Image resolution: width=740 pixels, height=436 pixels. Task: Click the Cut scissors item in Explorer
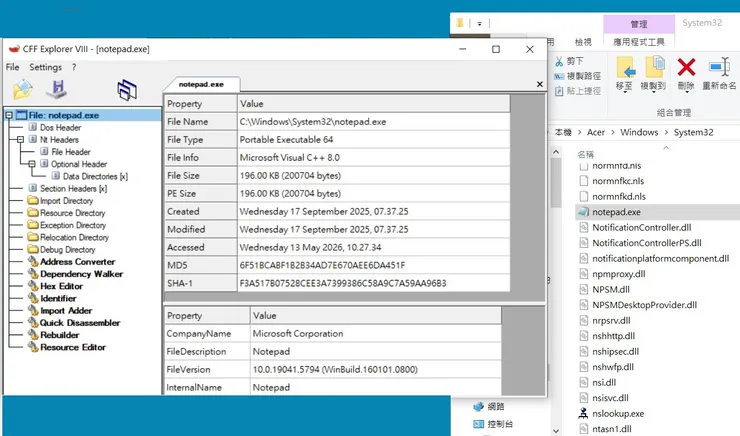tap(570, 61)
